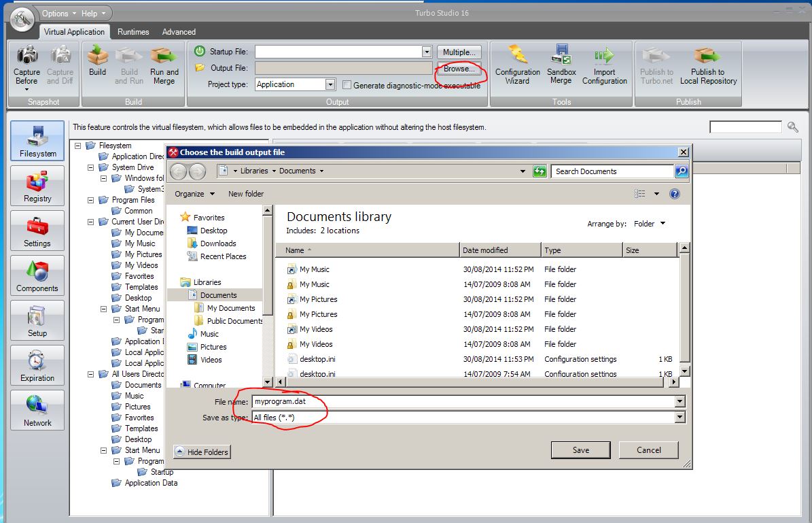The width and height of the screenshot is (812, 523).
Task: Switch to the Advanced tab
Action: 179,31
